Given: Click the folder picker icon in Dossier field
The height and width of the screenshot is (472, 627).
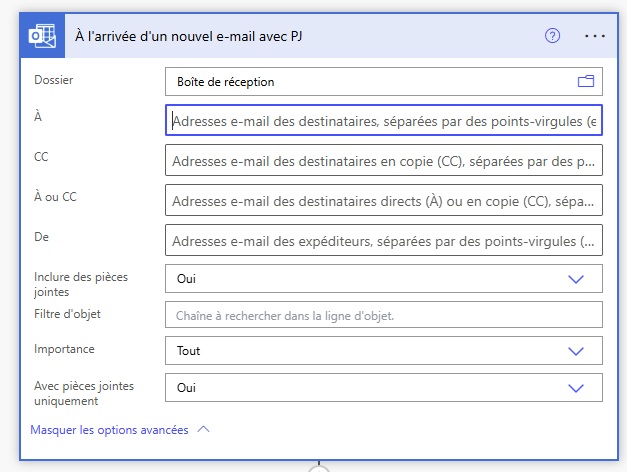Looking at the screenshot, I should click(x=586, y=81).
